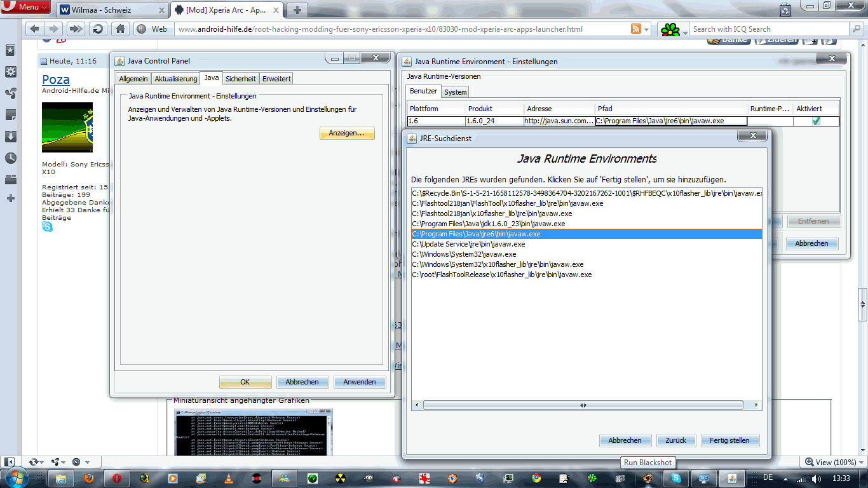
Task: Click Abbrechen in JRE-Suchdienst dialog
Action: point(625,440)
